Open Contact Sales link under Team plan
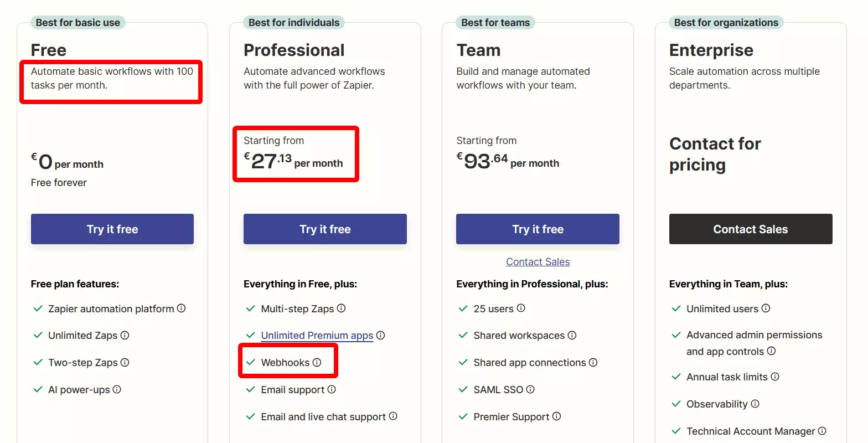The width and height of the screenshot is (868, 443). pyautogui.click(x=538, y=262)
